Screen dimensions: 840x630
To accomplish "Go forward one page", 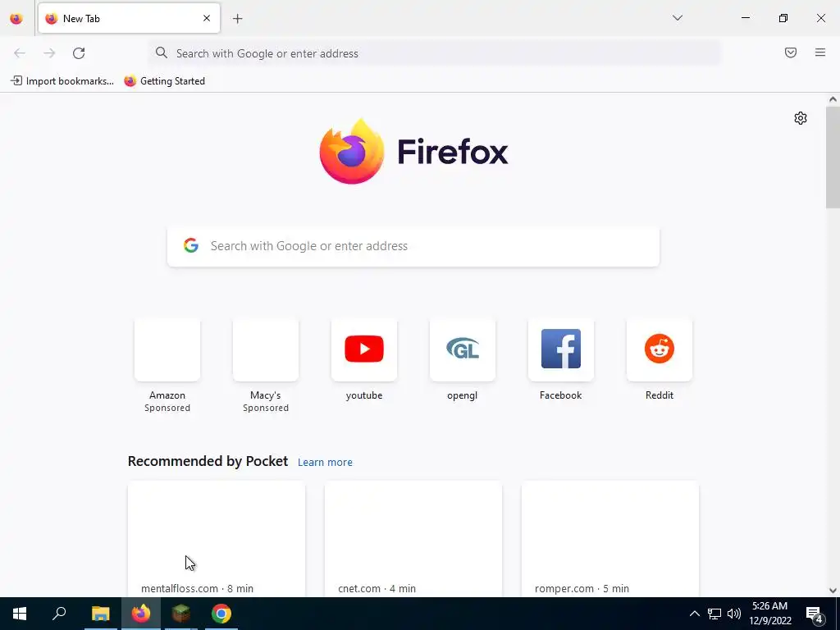I will [49, 53].
